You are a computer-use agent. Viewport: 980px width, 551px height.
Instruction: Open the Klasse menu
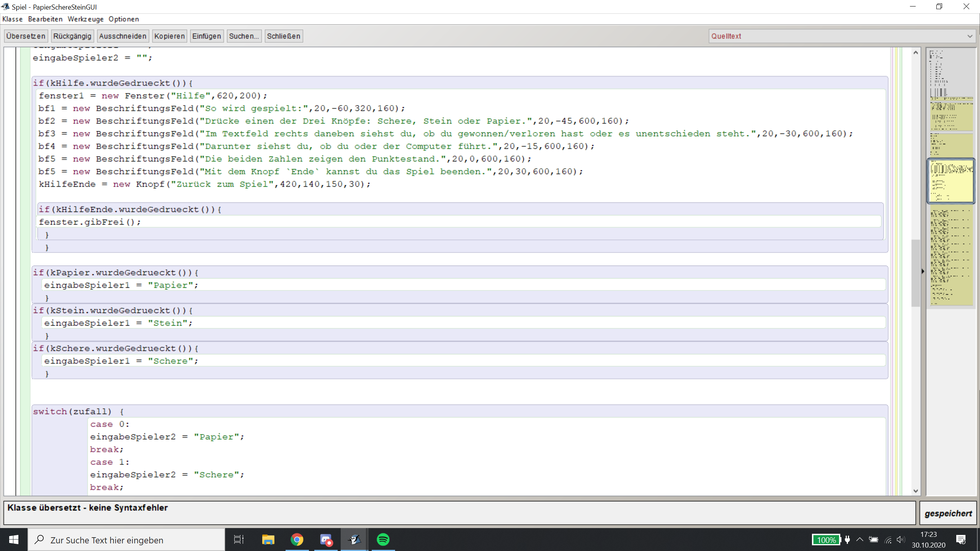(13, 19)
